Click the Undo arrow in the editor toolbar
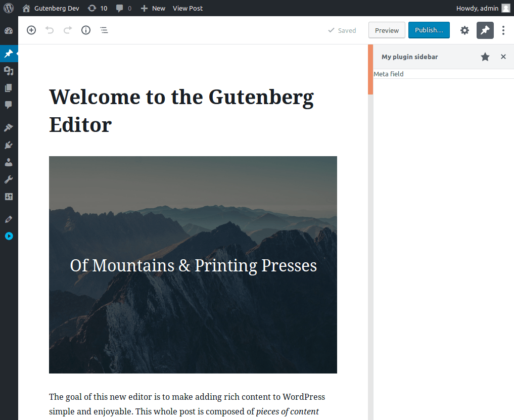Viewport: 514px width, 420px height. click(x=49, y=30)
